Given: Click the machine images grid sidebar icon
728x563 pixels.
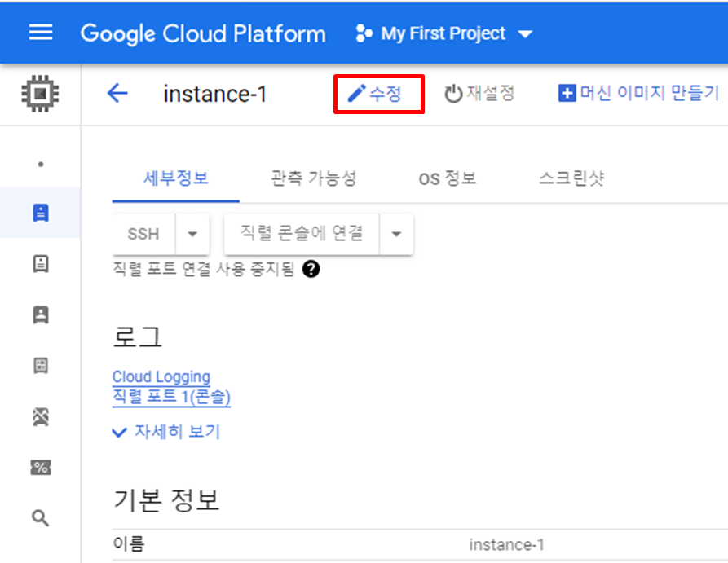Looking at the screenshot, I should click(41, 366).
